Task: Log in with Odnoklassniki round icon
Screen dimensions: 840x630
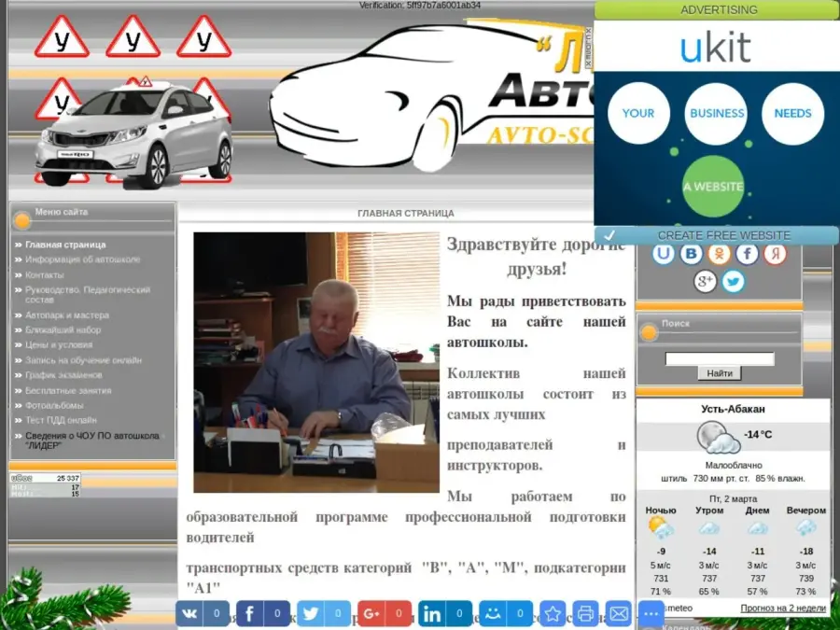Action: [x=719, y=253]
